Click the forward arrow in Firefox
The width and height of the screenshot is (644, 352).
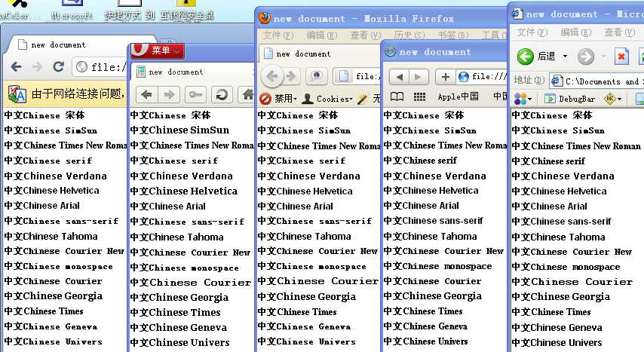click(x=291, y=76)
